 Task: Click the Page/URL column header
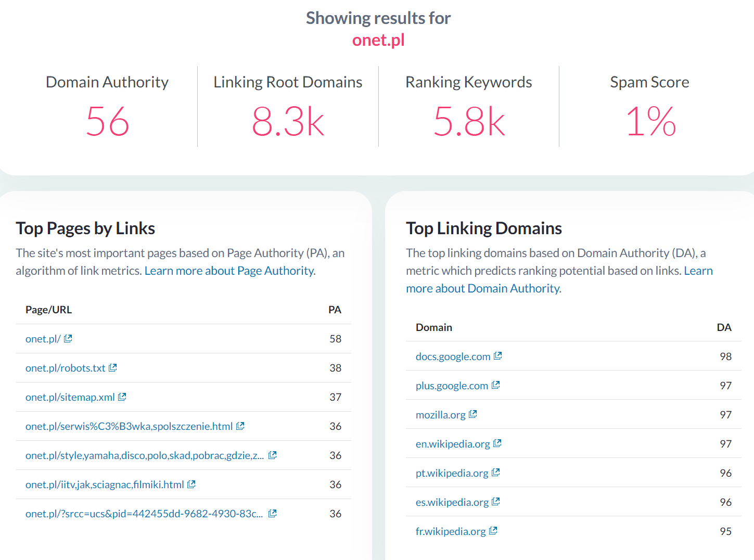pyautogui.click(x=49, y=310)
